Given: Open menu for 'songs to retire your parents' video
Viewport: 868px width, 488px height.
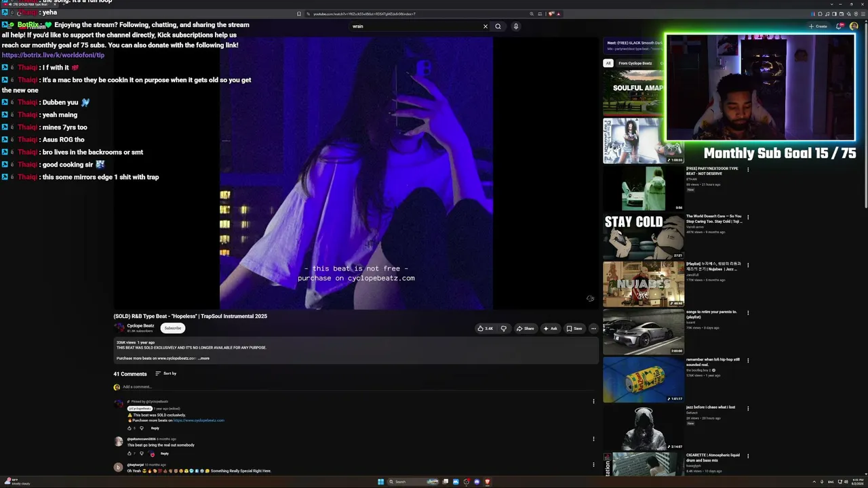Looking at the screenshot, I should coord(748,313).
